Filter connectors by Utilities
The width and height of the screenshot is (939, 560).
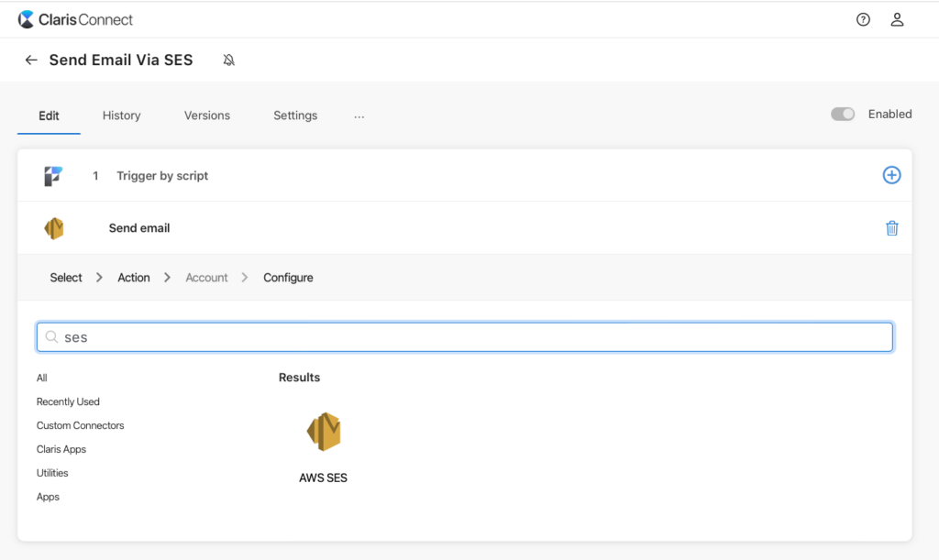52,473
